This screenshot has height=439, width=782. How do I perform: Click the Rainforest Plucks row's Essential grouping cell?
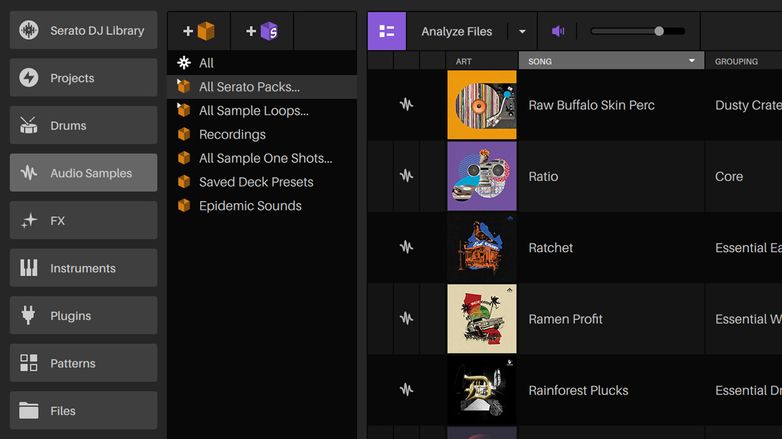point(744,390)
